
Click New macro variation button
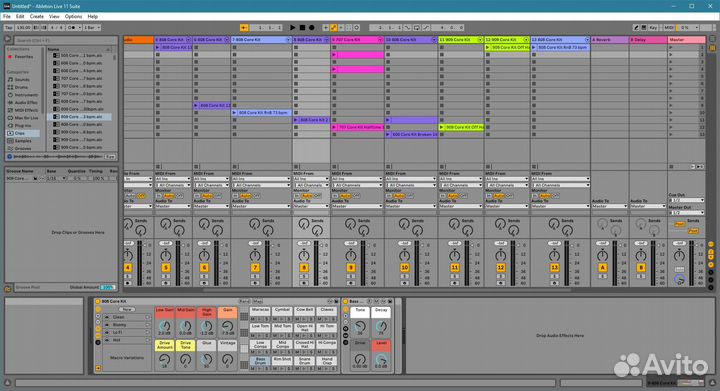point(127,309)
